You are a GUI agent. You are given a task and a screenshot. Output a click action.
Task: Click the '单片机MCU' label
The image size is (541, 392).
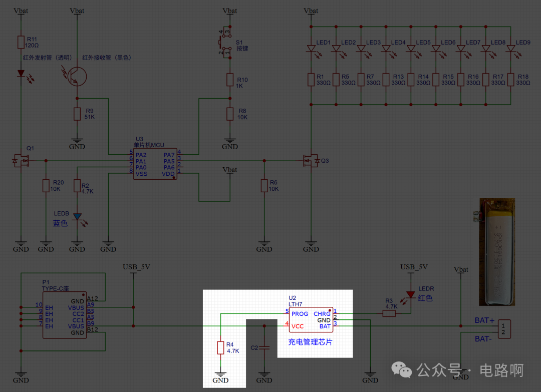[149, 145]
